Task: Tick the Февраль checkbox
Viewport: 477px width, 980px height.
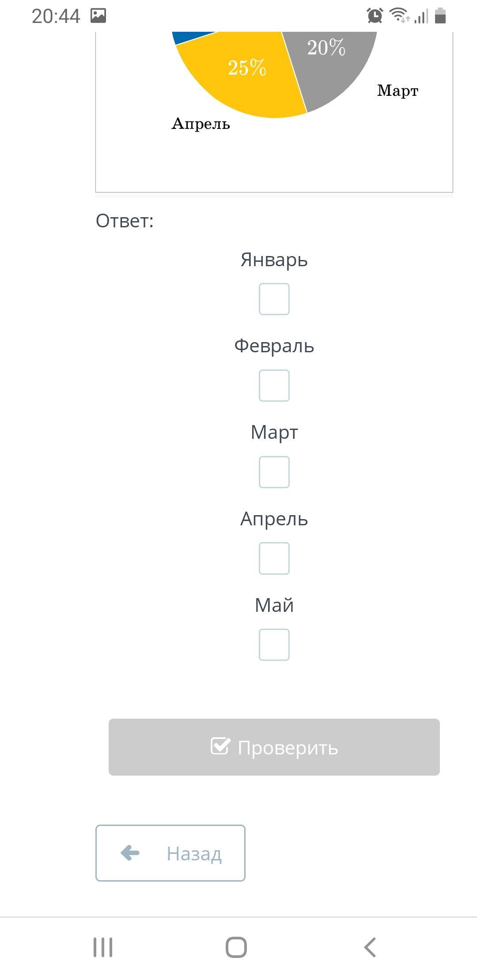Action: point(274,385)
